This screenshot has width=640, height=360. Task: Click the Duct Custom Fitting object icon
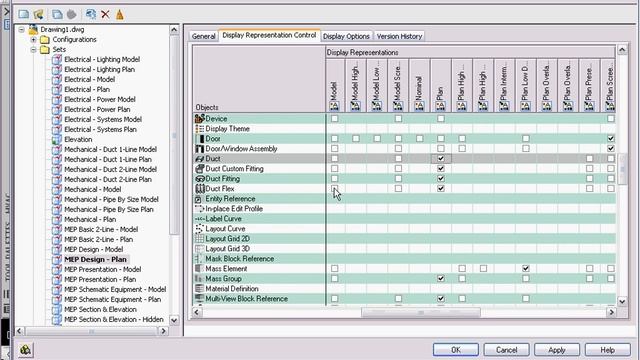click(200, 169)
